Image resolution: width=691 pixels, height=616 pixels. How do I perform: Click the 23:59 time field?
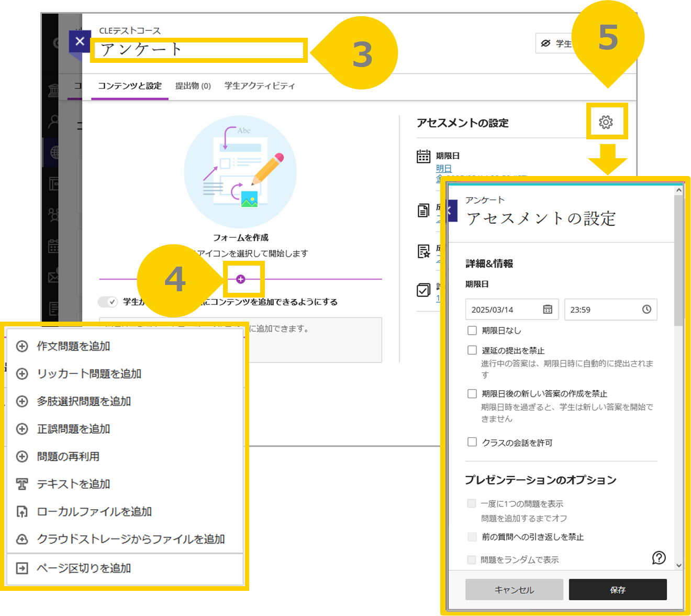(x=611, y=310)
